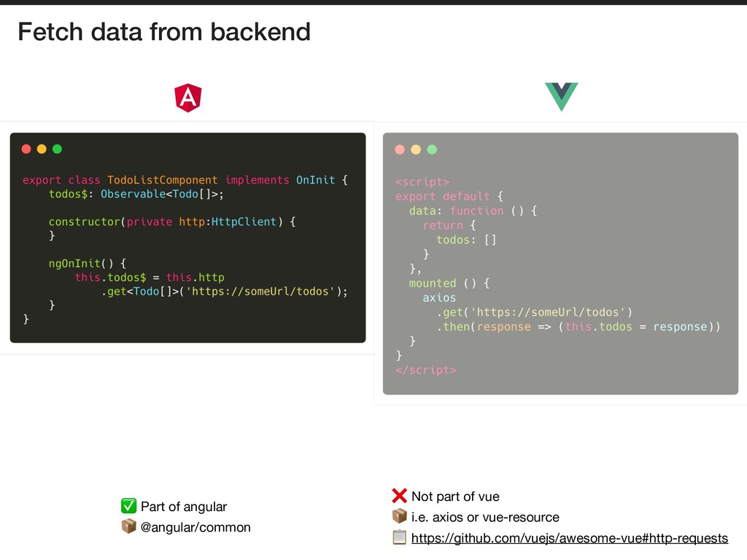Viewport: 747px width, 560px height.
Task: Click 'this.todos$ = this.http' line
Action: pyautogui.click(x=149, y=277)
